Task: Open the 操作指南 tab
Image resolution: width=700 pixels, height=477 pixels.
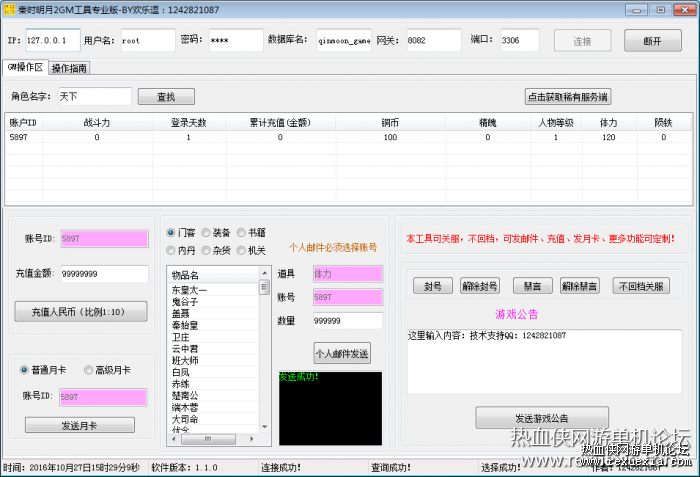Action: coord(69,68)
